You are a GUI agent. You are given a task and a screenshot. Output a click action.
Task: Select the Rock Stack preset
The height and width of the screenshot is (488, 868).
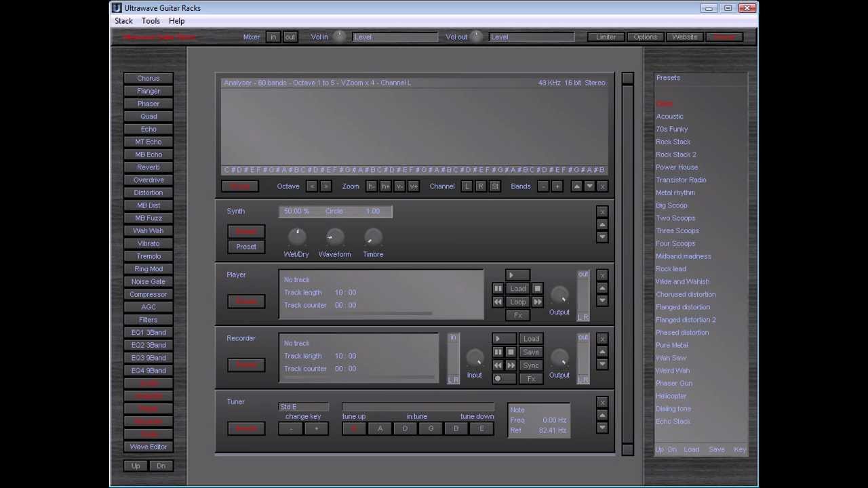[673, 142]
